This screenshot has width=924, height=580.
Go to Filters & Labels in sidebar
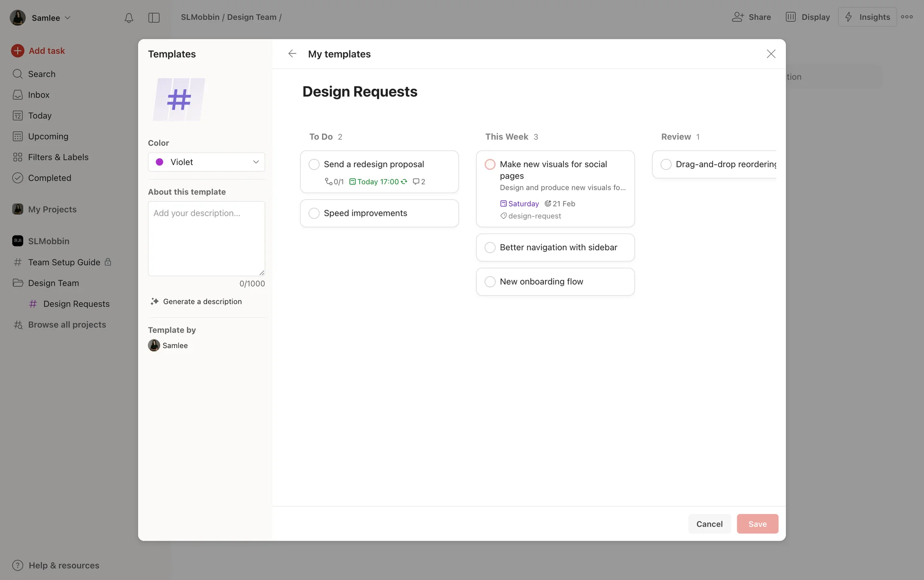pos(58,157)
